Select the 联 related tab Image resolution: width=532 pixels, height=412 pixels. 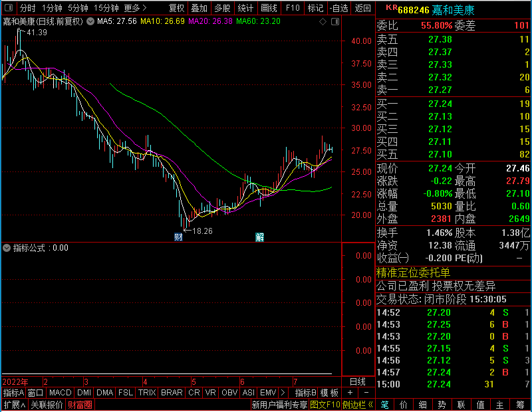461,405
